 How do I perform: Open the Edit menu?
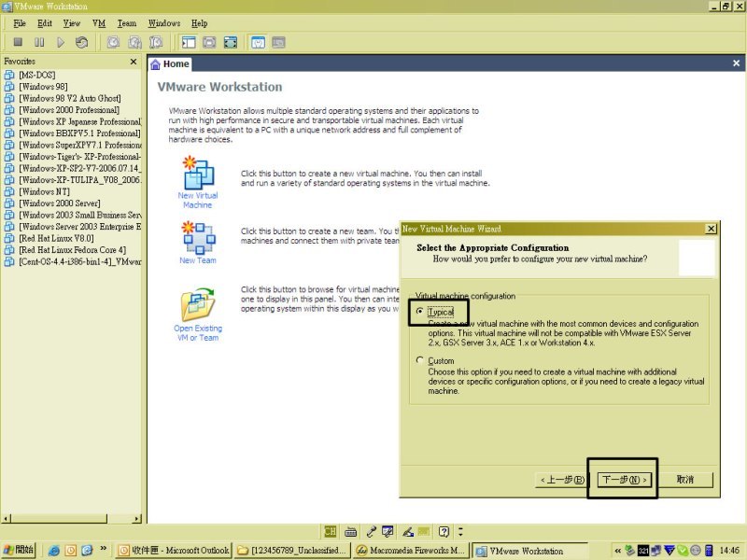click(x=45, y=23)
